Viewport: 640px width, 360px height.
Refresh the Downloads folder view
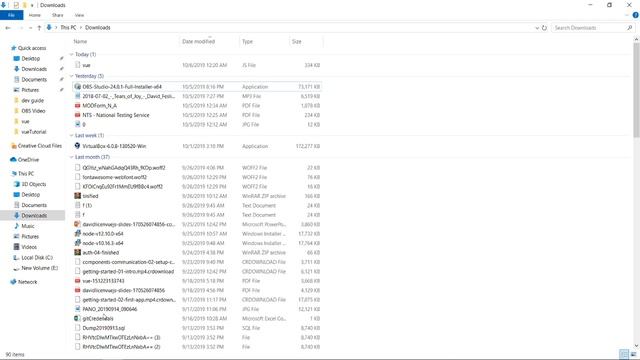click(x=544, y=28)
